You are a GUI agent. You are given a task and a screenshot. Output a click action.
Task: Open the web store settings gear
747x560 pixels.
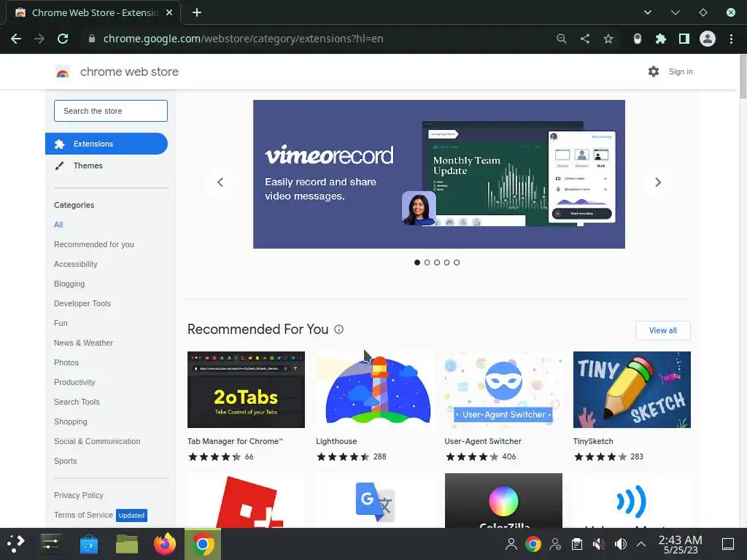(654, 71)
